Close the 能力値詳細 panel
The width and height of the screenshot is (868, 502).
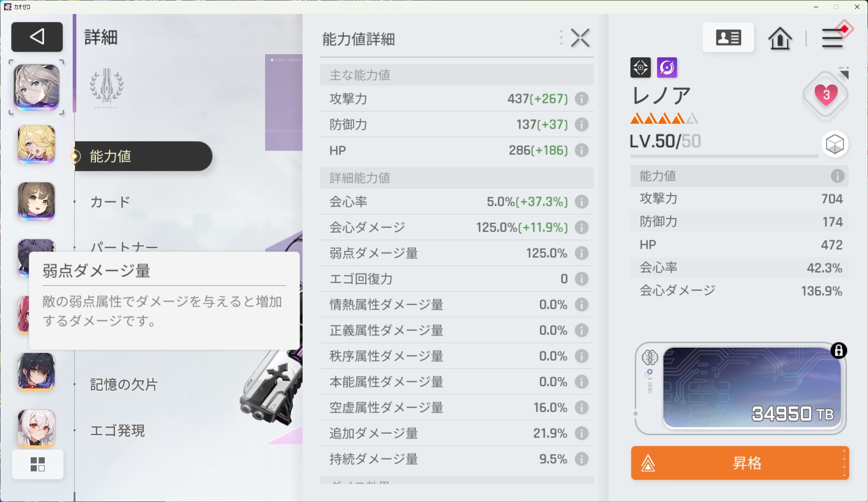(580, 38)
